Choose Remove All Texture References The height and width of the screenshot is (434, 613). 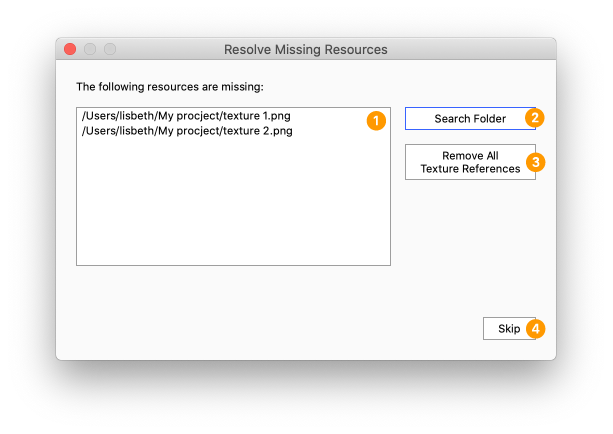point(470,162)
